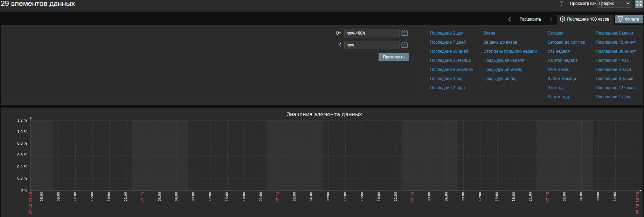Toggle fullscreen kiosk mode icon
The width and height of the screenshot is (644, 217).
click(639, 3)
